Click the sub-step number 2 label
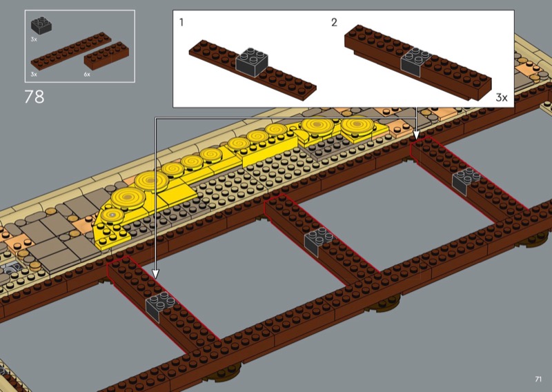The width and height of the screenshot is (552, 392). [x=334, y=23]
